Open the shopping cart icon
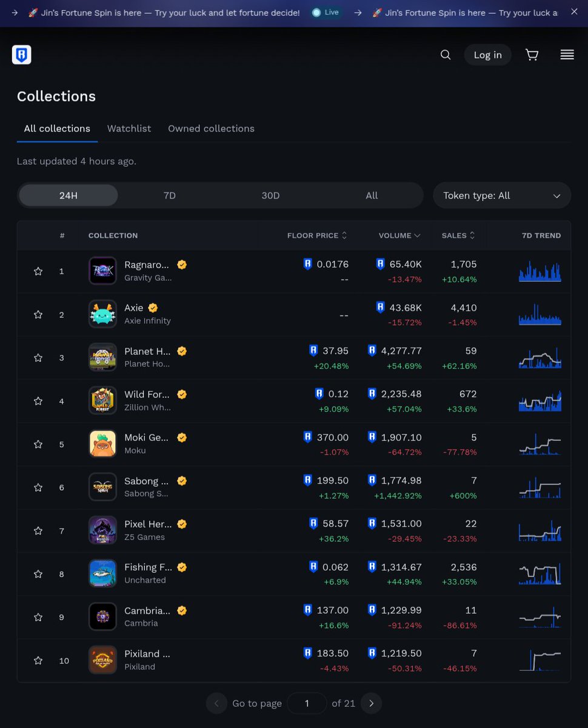Image resolution: width=588 pixels, height=728 pixels. 532,55
